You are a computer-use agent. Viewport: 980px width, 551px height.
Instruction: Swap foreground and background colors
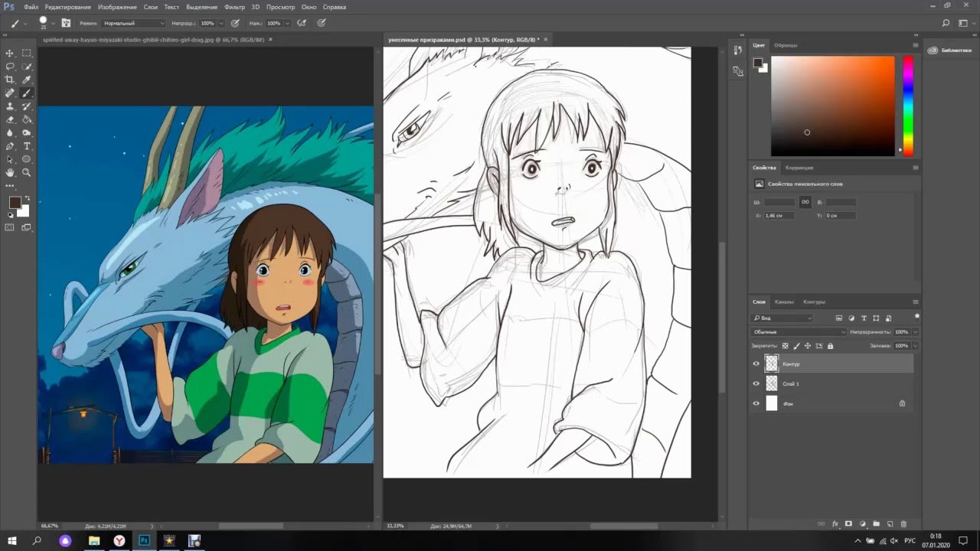27,198
